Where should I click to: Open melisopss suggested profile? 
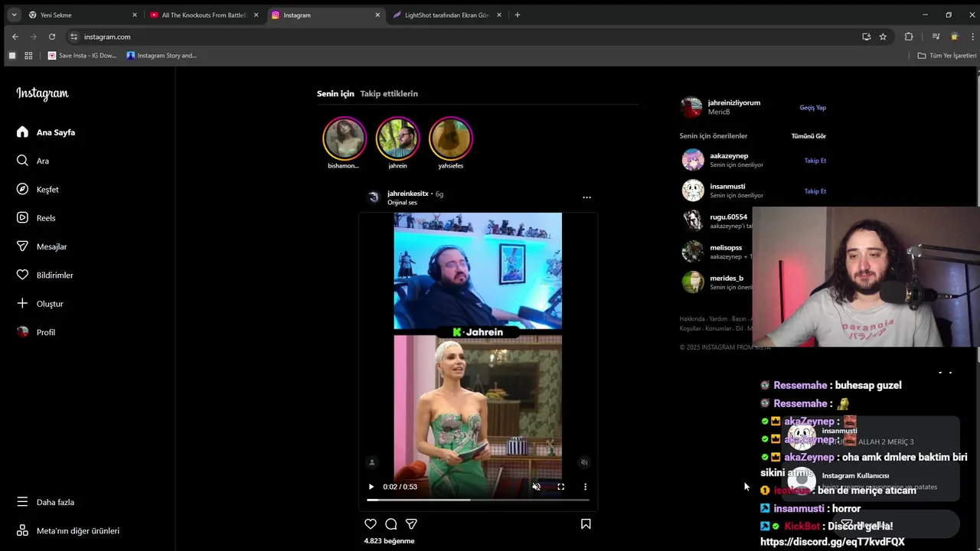click(726, 248)
